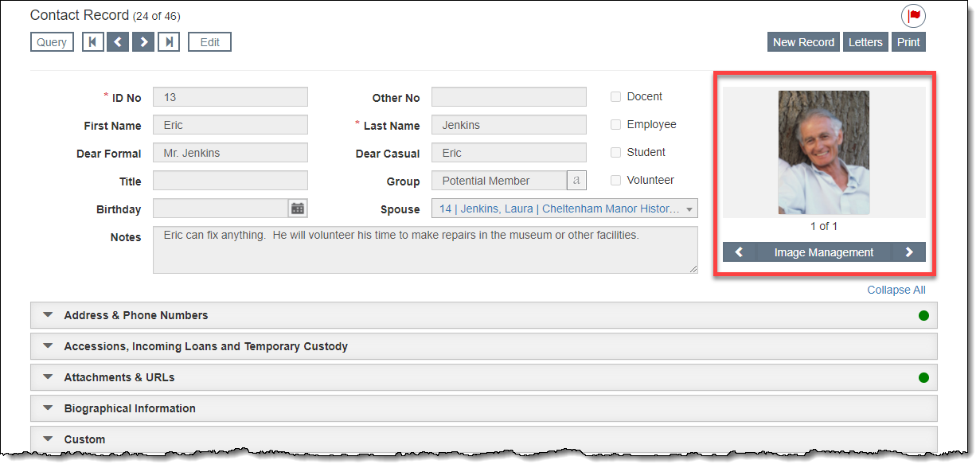980x468 pixels.
Task: Go to the previous record
Action: coord(118,42)
